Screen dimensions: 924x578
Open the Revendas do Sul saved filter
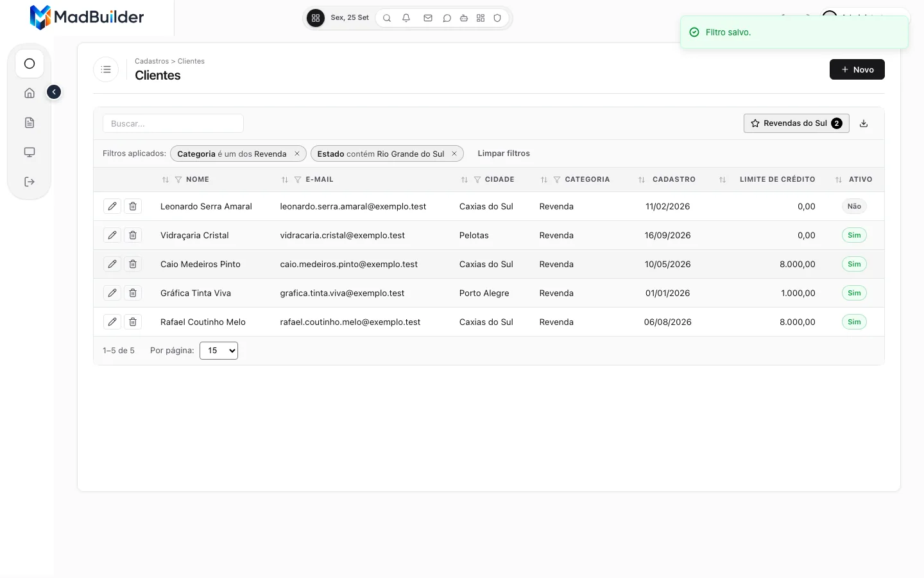pos(796,123)
